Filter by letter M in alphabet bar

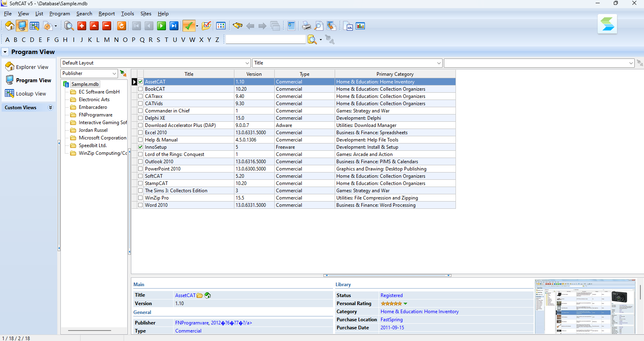[107, 40]
